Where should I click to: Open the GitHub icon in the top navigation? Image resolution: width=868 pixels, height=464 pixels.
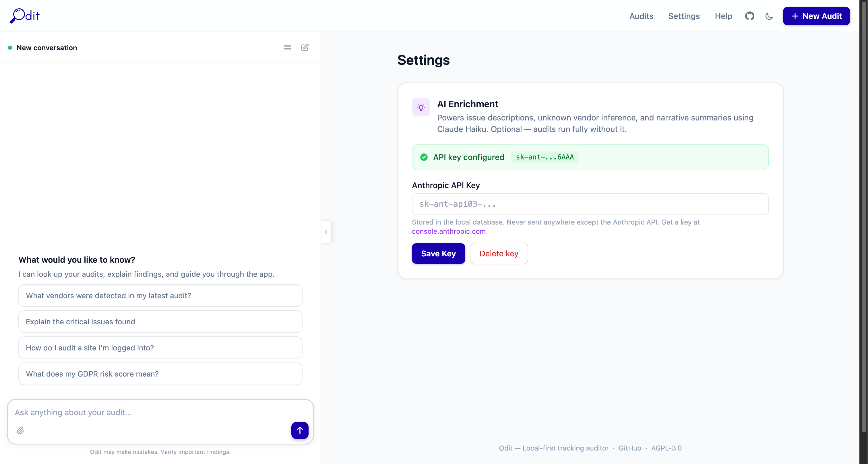749,16
